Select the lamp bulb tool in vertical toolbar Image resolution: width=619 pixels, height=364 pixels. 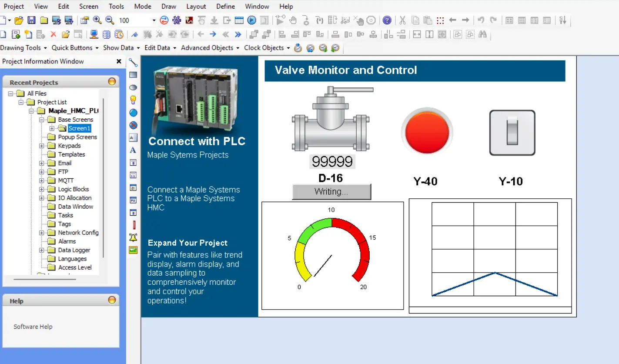coord(133,100)
